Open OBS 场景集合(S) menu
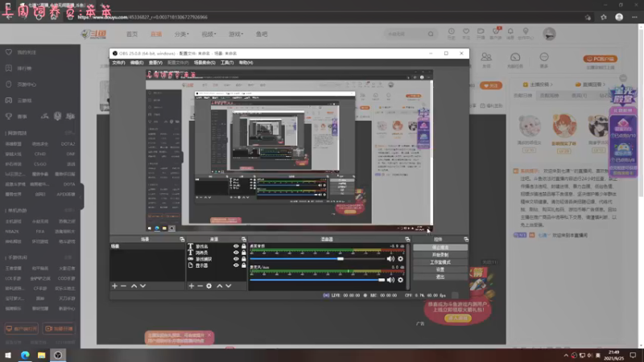Viewport: 644px width, 362px height. pos(204,63)
